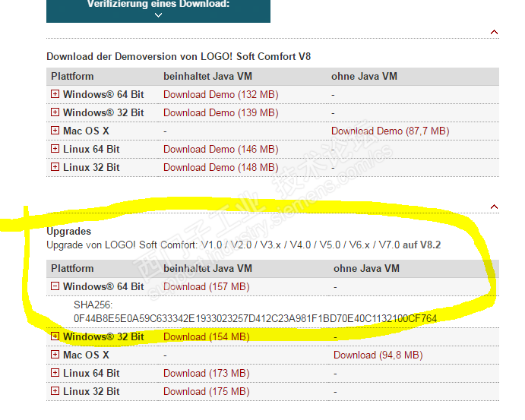The width and height of the screenshot is (525, 420).
Task: Click 'ohne Java VM' header in demo table
Action: click(364, 76)
